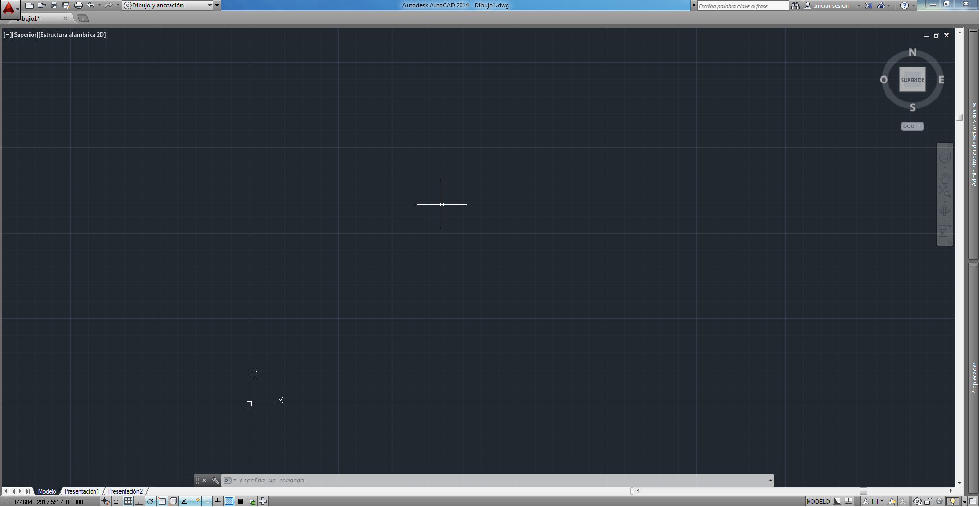Save the drawing with the Save icon
The height and width of the screenshot is (507, 980).
point(54,5)
